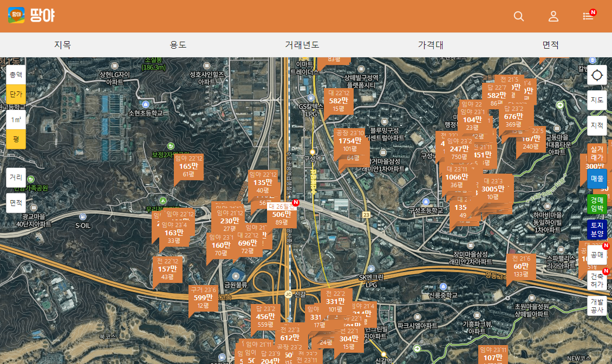Toggle 실거래가 markers layer
This screenshot has width=612, height=364.
click(x=597, y=154)
